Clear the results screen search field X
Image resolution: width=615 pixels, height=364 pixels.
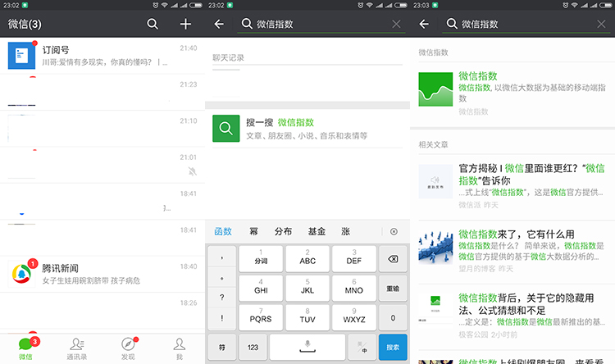(601, 24)
